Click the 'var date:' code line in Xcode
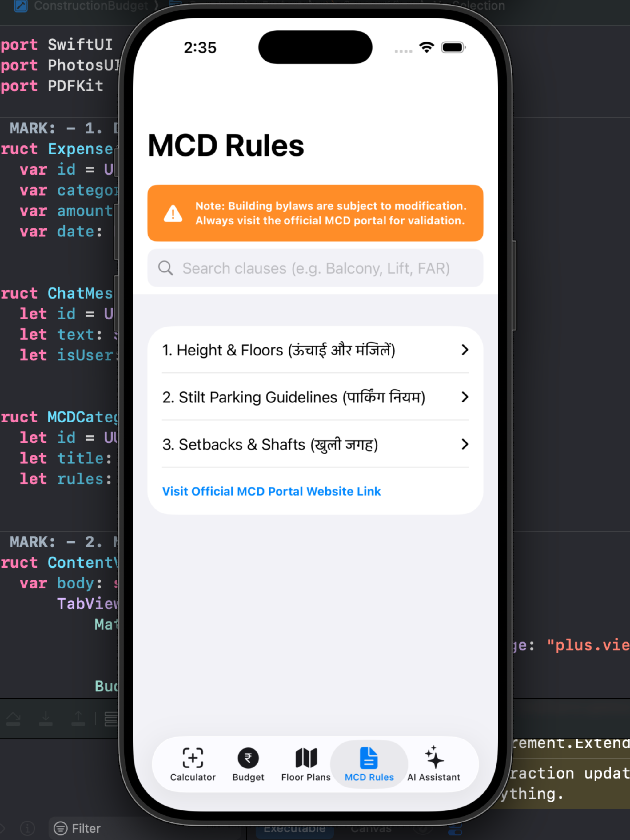Screen dimensions: 630x840 [x=61, y=231]
